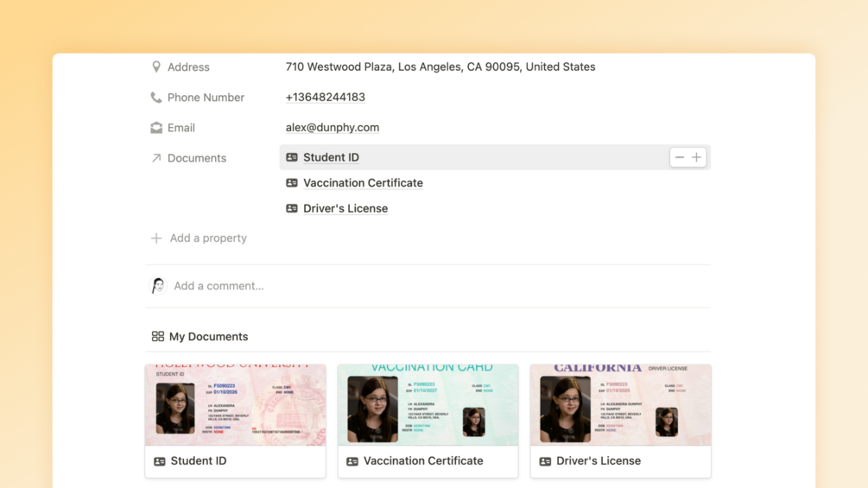This screenshot has height=488, width=868.
Task: Click the ID icon on Student ID card
Action: tap(160, 461)
